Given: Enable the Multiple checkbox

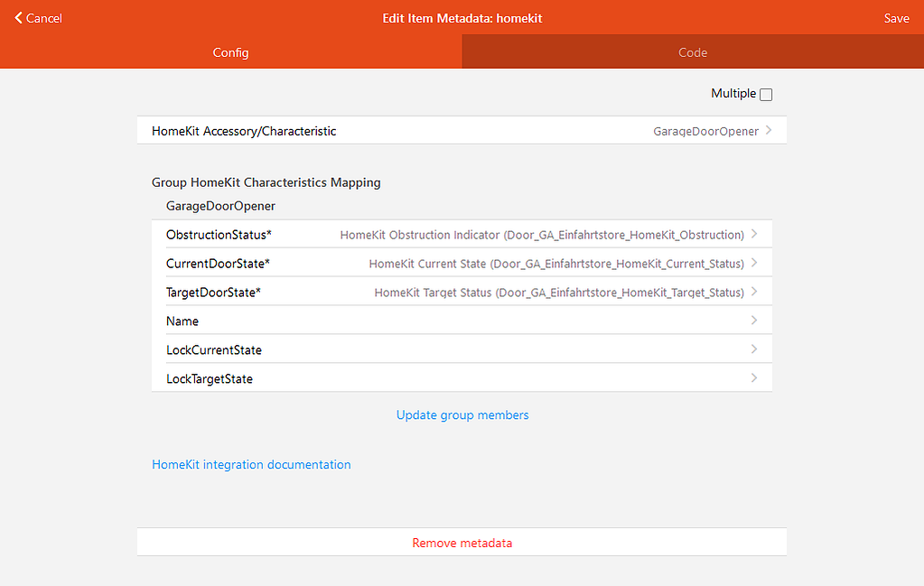Looking at the screenshot, I should (x=766, y=94).
